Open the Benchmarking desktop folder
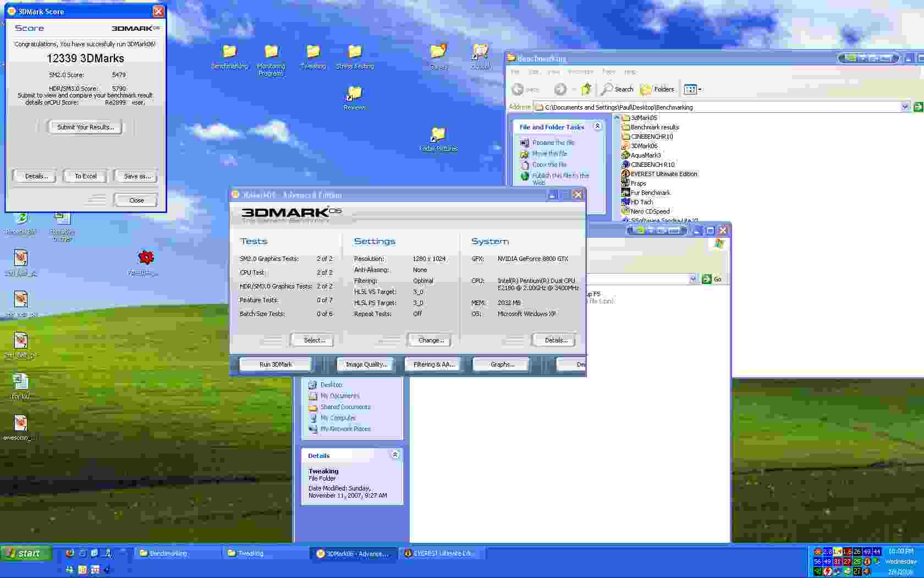Screen dimensions: 924x578 point(229,56)
